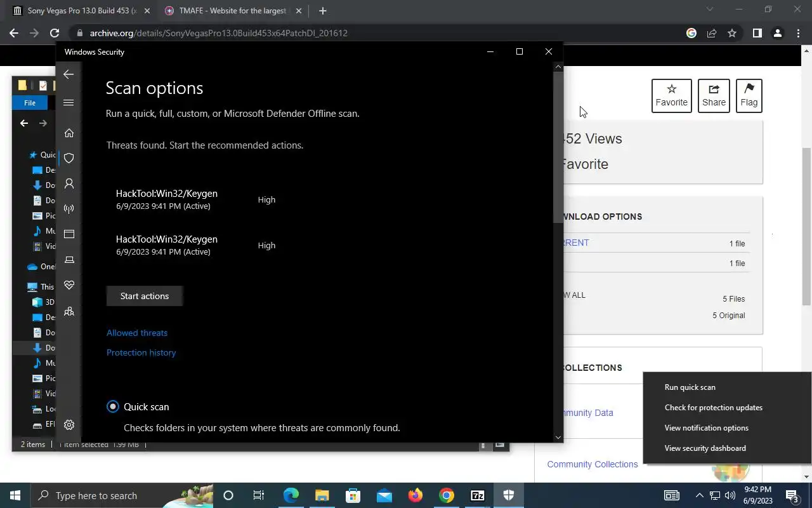Open 7-Zip from taskbar

[x=478, y=495]
